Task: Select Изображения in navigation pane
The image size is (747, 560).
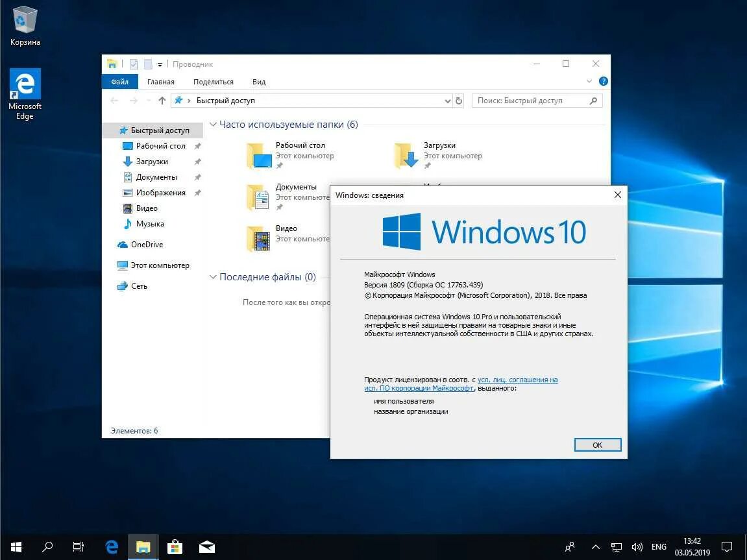Action: 153,192
